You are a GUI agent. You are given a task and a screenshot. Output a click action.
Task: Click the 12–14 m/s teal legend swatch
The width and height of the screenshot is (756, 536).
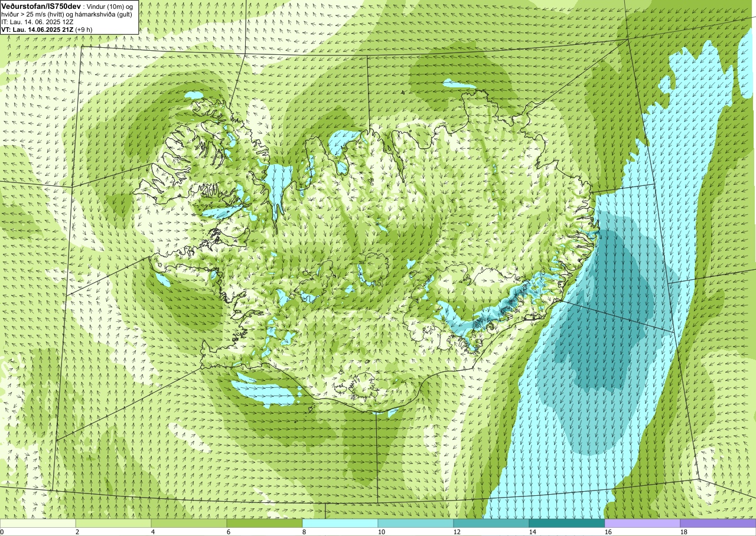click(x=491, y=523)
